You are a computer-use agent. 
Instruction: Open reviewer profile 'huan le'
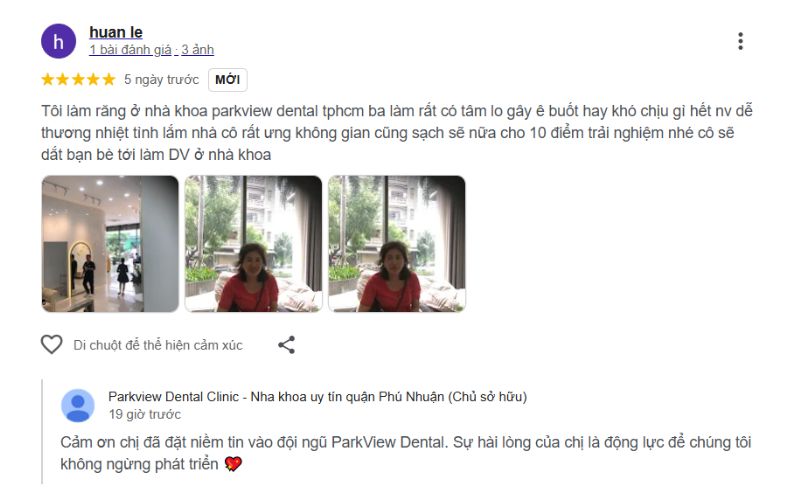pos(116,32)
